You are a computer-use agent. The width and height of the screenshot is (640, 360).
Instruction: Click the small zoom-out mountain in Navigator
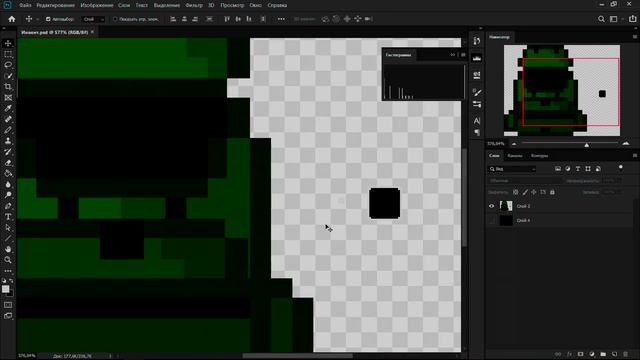514,144
